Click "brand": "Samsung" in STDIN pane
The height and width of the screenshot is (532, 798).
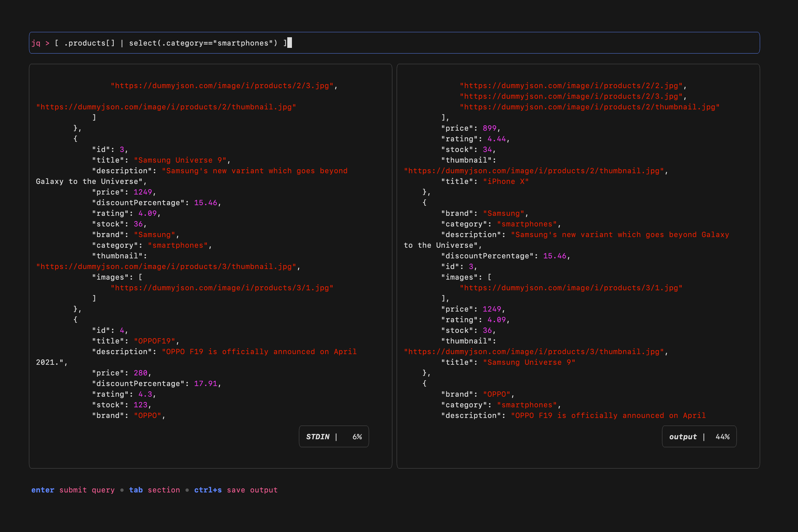coord(135,235)
